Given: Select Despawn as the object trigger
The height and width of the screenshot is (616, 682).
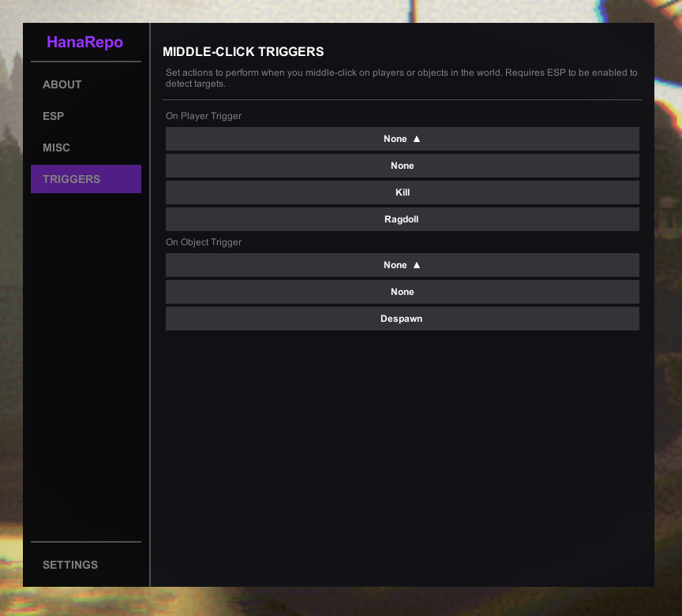Looking at the screenshot, I should [x=403, y=319].
